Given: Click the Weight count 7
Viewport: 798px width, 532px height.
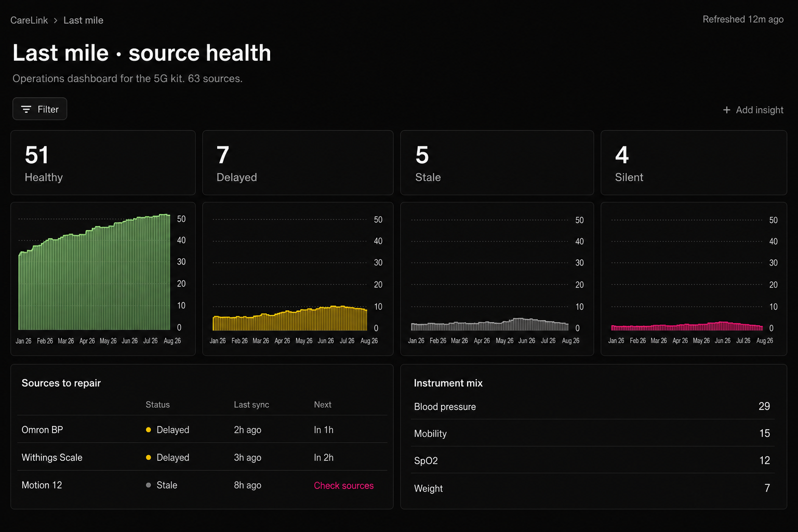Looking at the screenshot, I should point(767,488).
